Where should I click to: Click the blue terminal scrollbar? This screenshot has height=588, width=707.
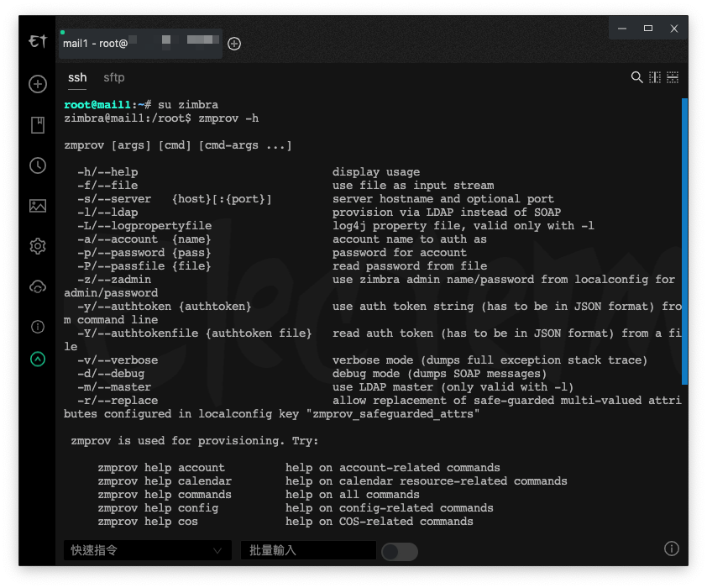coord(684,241)
